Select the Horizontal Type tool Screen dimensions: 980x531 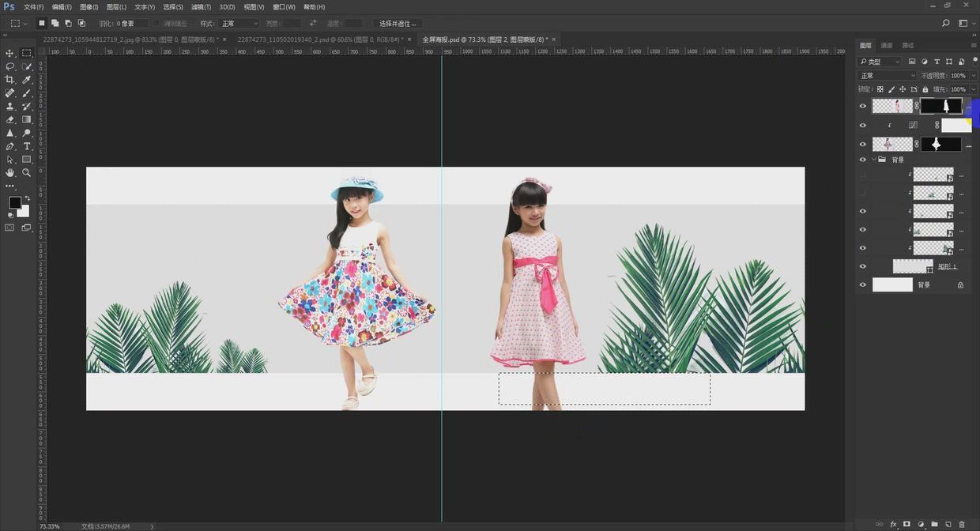click(x=27, y=146)
